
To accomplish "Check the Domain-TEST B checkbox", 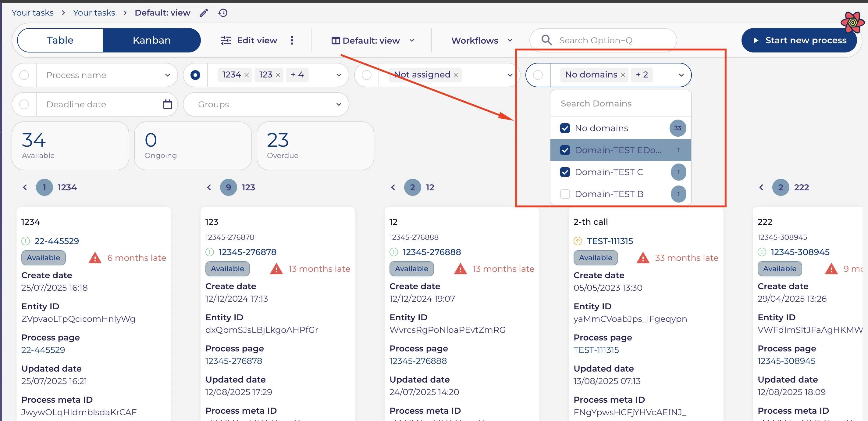I will coord(565,194).
